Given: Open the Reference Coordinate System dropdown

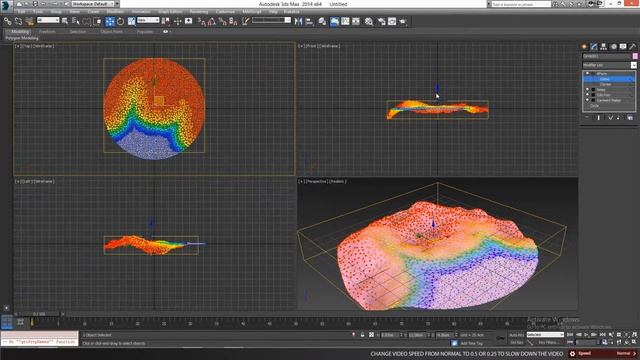Looking at the screenshot, I should coord(148,20).
